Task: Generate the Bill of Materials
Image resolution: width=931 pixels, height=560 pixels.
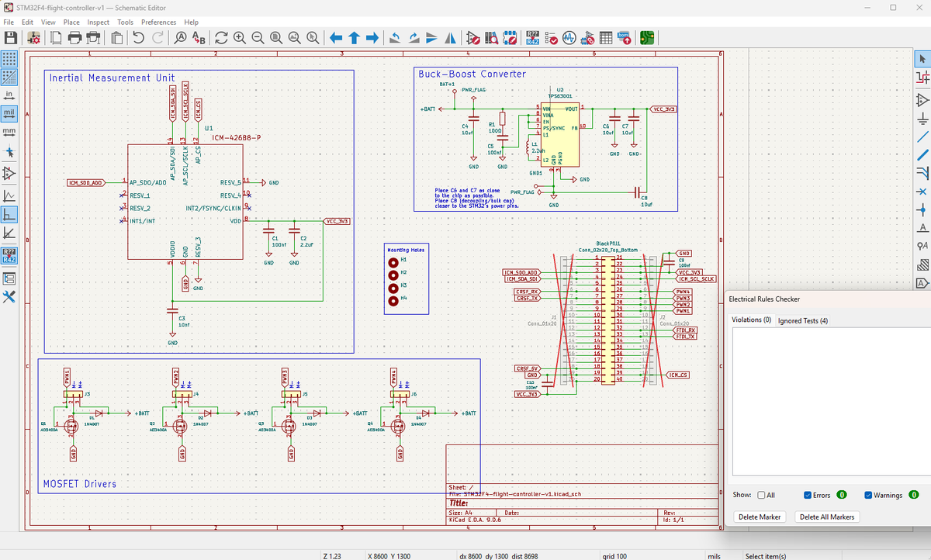Action: (x=625, y=37)
